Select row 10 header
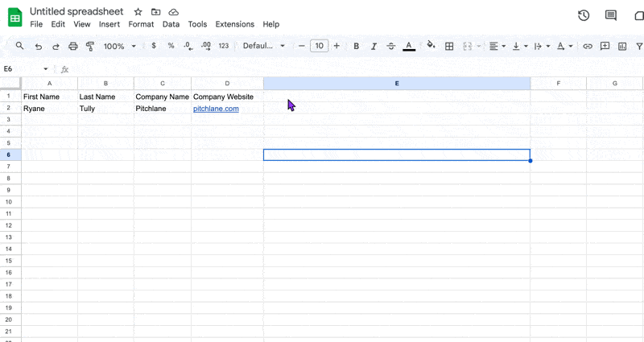Screen dimensions: 644x342 click(x=9, y=202)
